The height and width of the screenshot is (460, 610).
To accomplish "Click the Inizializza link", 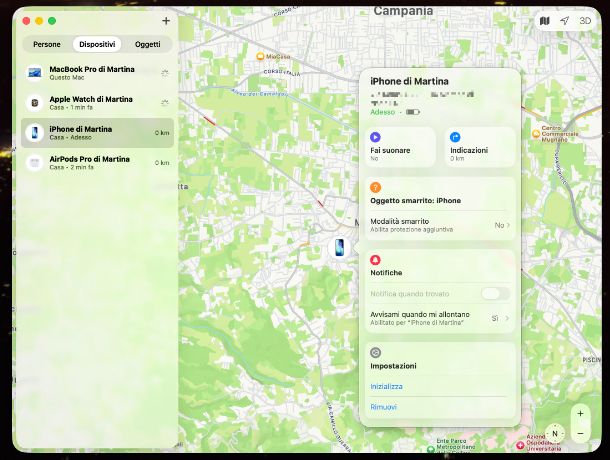I will point(386,386).
